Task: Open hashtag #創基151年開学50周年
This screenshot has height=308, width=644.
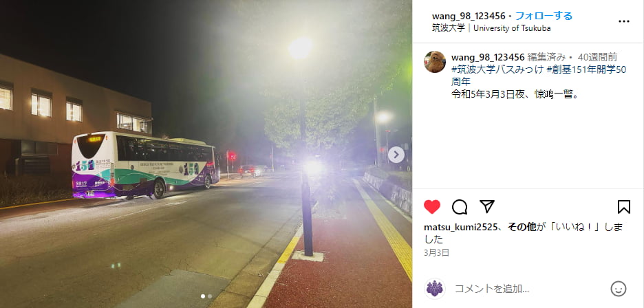Action: (x=539, y=76)
